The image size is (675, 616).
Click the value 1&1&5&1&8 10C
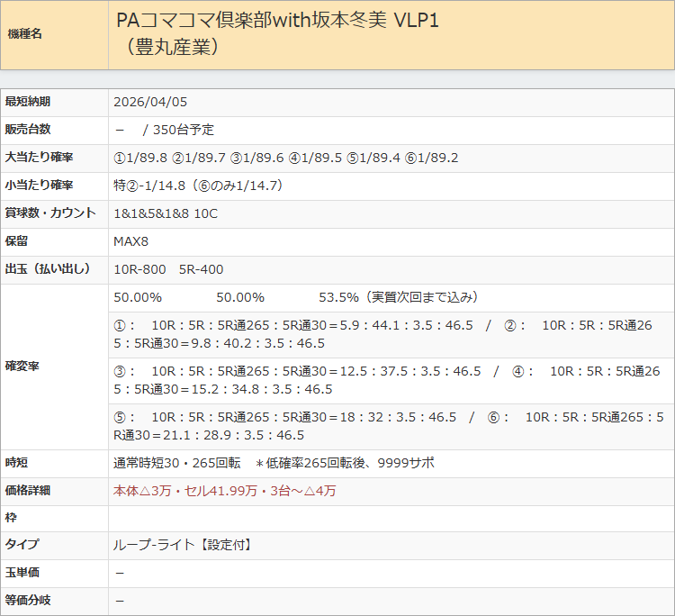[x=166, y=213]
